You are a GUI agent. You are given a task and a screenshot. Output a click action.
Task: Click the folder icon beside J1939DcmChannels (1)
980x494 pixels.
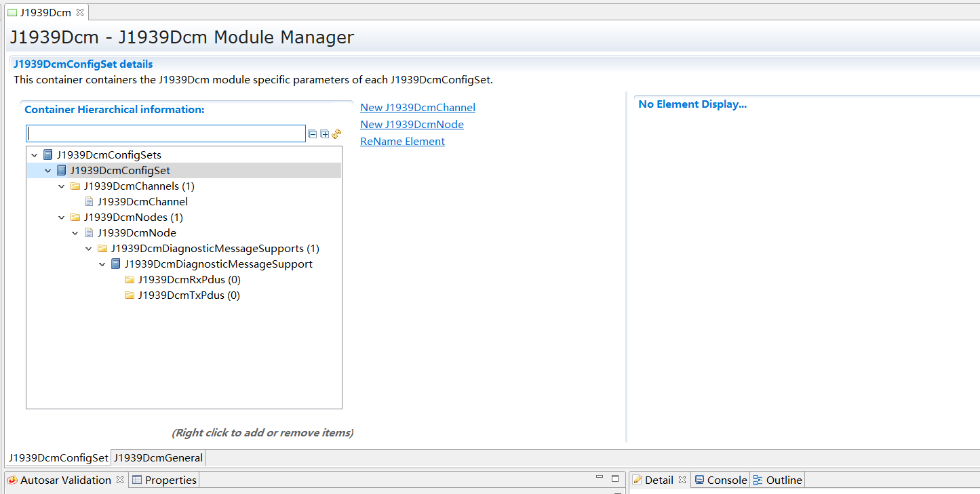click(x=75, y=186)
